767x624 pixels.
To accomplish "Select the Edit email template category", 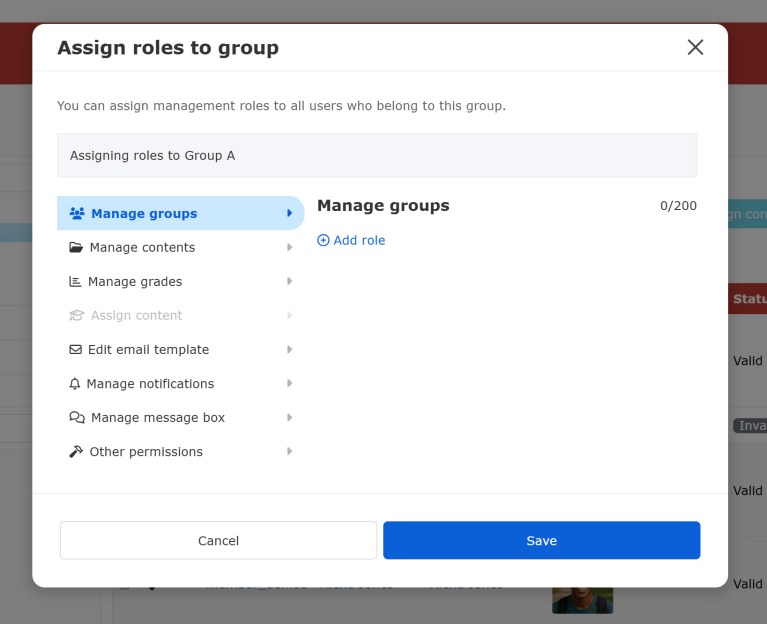I will coord(180,350).
